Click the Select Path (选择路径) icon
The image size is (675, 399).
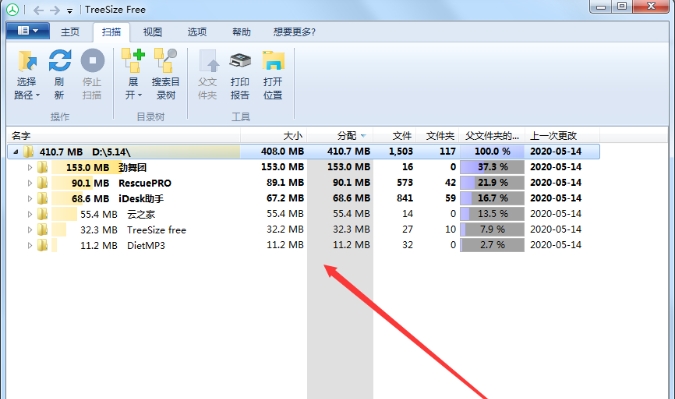pyautogui.click(x=27, y=61)
